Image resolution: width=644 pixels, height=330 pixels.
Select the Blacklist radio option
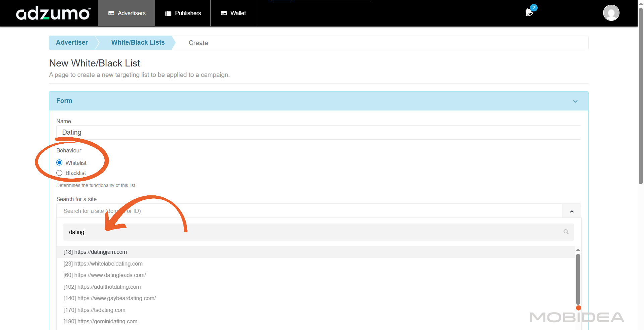60,173
